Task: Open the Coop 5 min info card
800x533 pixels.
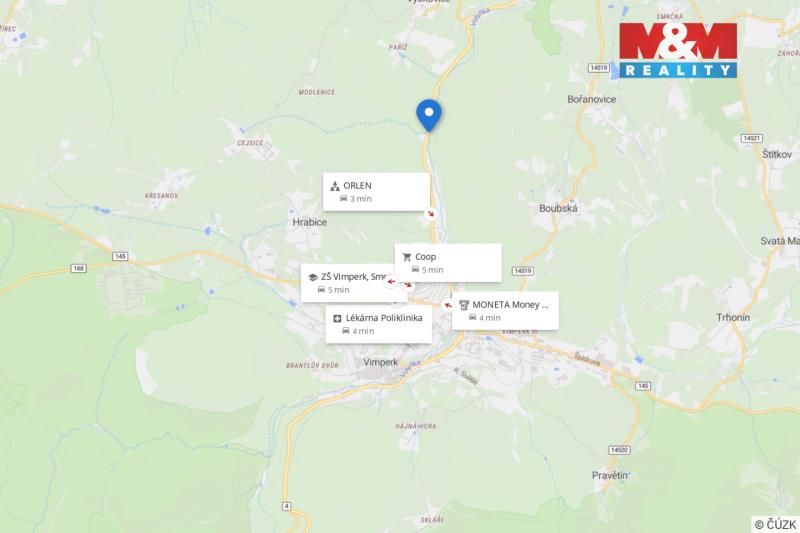Action: tap(448, 263)
